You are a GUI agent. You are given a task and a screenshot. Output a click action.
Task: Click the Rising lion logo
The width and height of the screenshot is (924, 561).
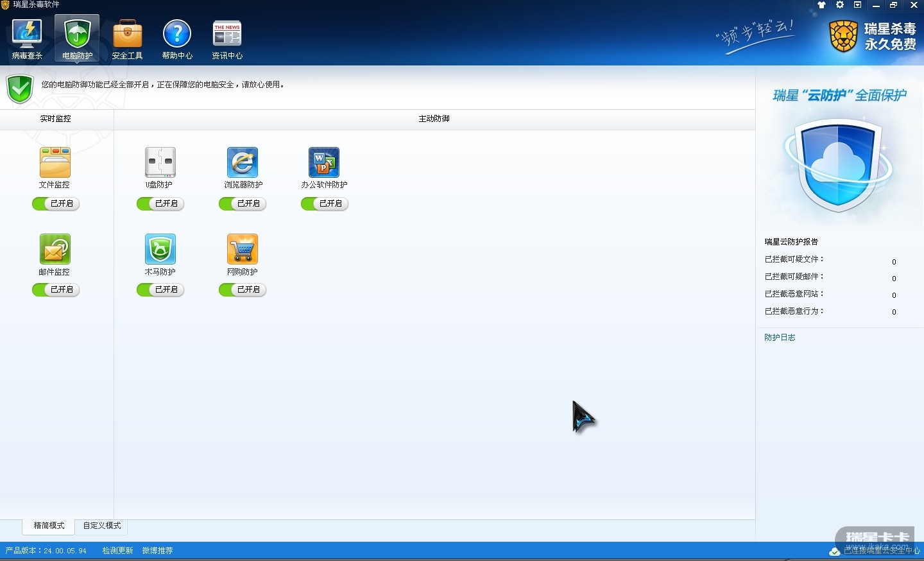tap(844, 37)
